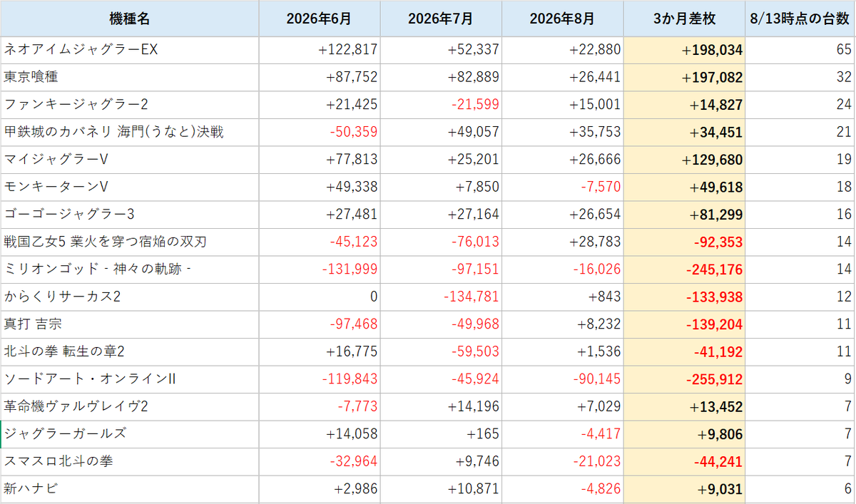Select the ファンキージャグラー2 name cell
This screenshot has height=504, width=856.
coord(129,105)
